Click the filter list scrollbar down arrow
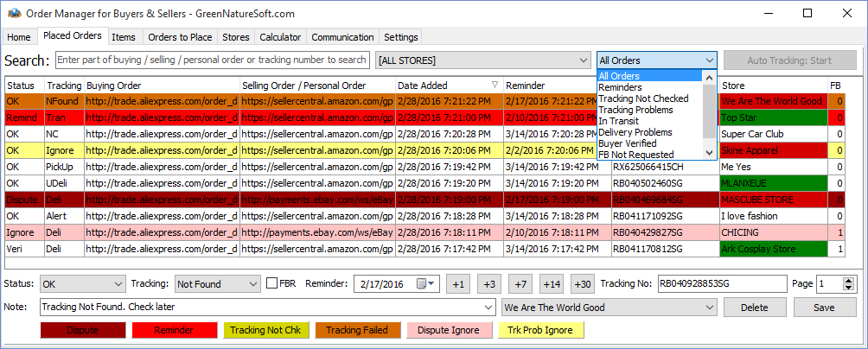Image resolution: width=868 pixels, height=349 pixels. [x=709, y=153]
